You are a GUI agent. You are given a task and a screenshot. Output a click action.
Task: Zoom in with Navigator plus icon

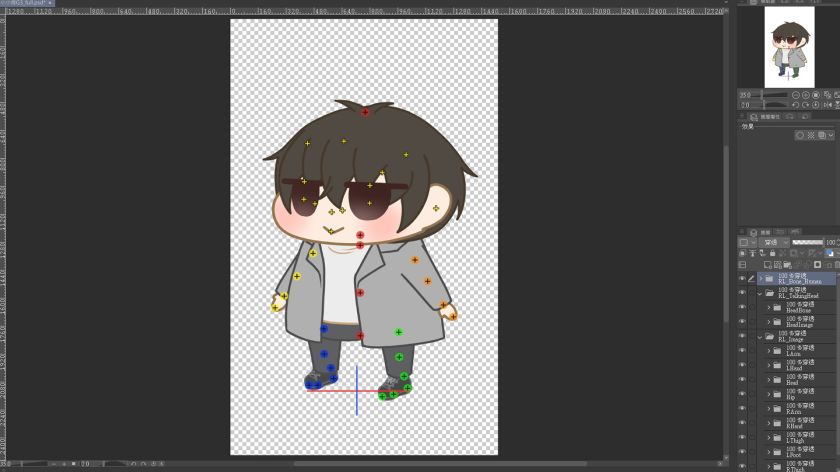tap(806, 95)
